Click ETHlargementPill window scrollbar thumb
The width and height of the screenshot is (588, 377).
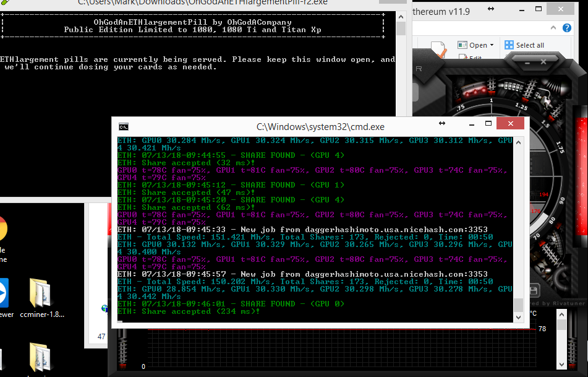(401, 28)
